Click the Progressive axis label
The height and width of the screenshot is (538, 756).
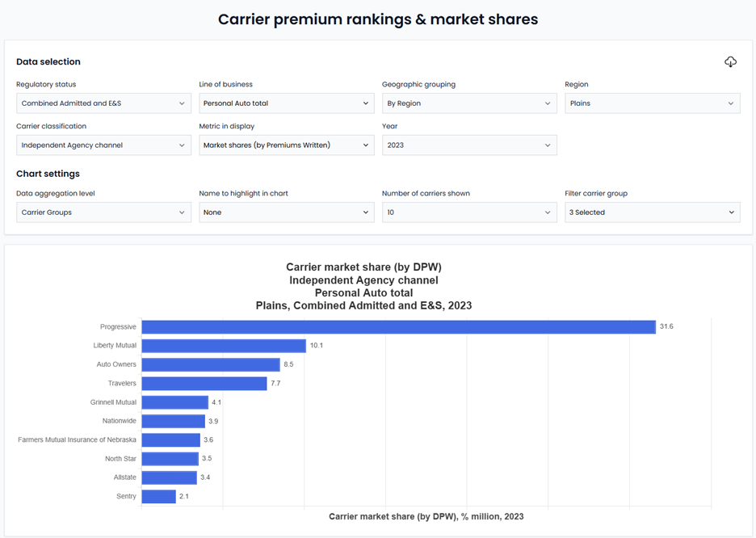point(118,327)
